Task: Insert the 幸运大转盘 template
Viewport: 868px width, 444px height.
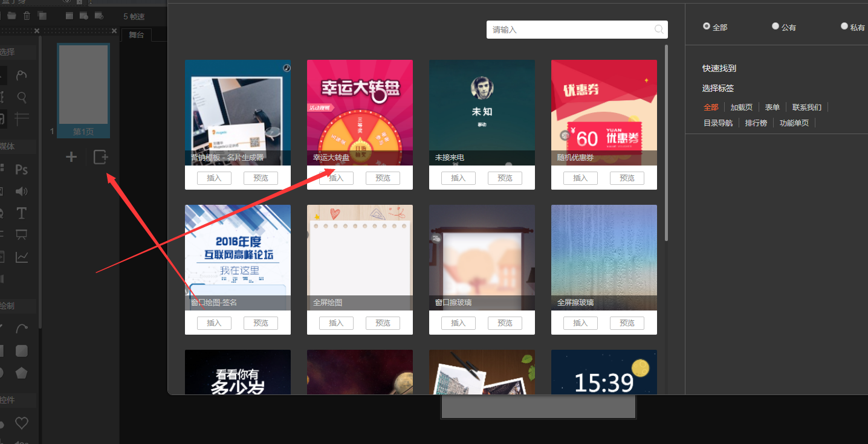Action: click(336, 178)
